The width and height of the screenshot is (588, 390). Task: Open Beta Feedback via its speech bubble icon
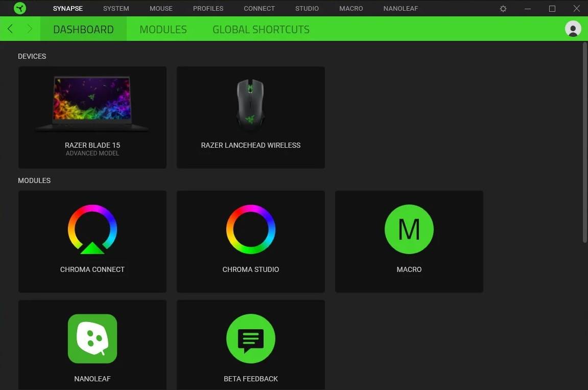pos(250,338)
